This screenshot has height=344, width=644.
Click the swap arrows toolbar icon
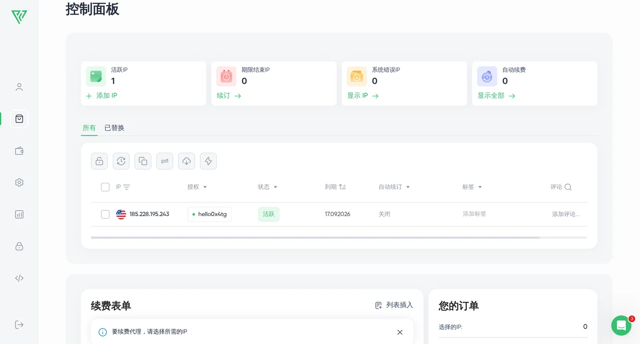pos(165,161)
